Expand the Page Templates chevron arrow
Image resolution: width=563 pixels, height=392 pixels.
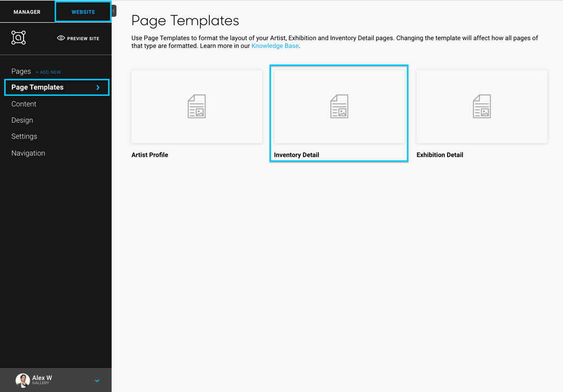pyautogui.click(x=98, y=88)
